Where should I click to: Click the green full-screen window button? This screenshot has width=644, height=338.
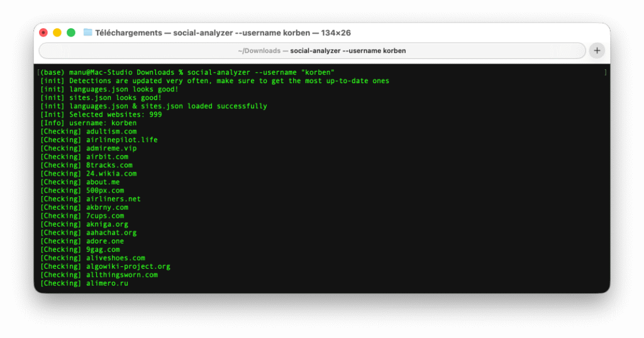click(x=71, y=33)
